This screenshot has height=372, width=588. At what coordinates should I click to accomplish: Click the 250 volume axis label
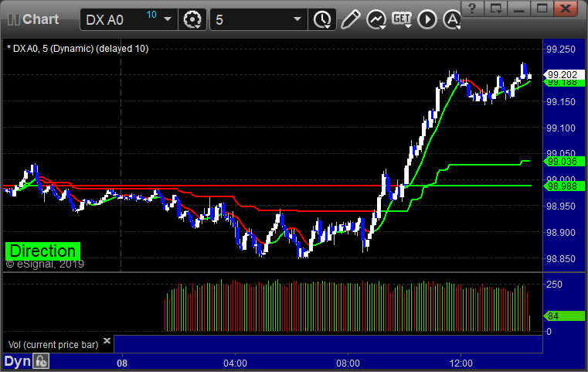click(x=554, y=284)
